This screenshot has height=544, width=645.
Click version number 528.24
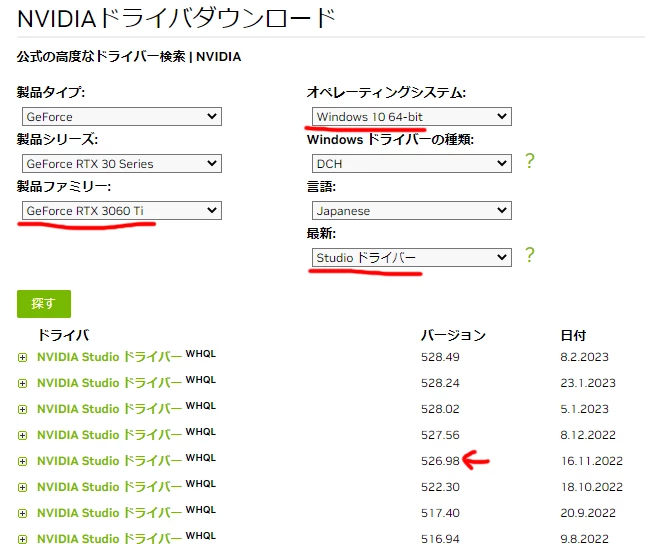[440, 383]
